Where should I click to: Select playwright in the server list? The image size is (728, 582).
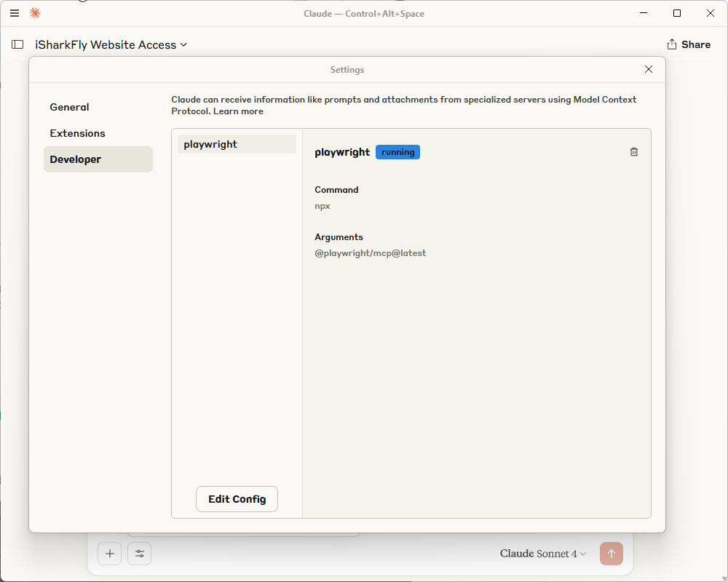[237, 144]
